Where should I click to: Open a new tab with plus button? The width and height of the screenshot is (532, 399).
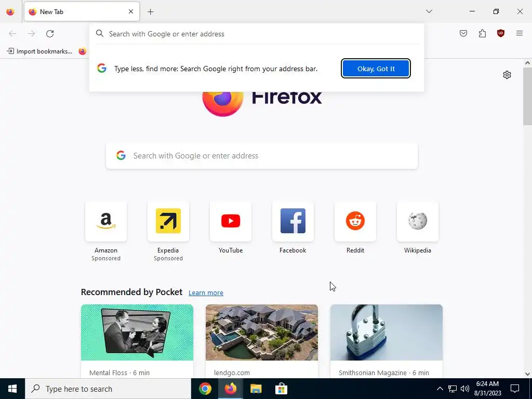(150, 12)
